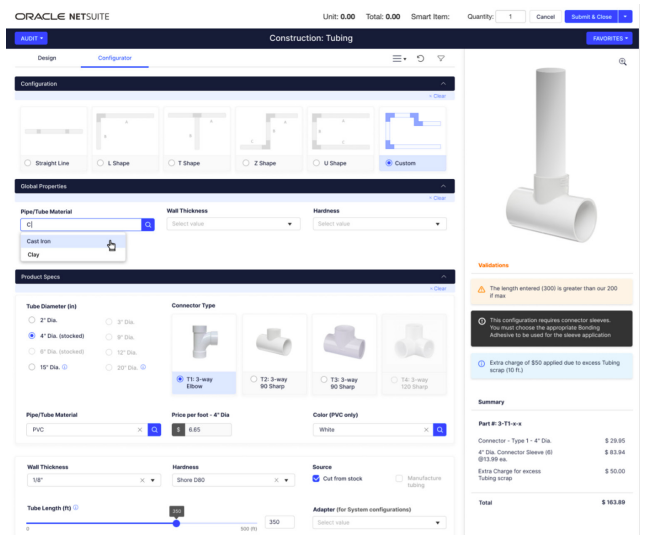This screenshot has width=646, height=535.
Task: Zoom into the 3D tubing preview
Action: tap(623, 61)
